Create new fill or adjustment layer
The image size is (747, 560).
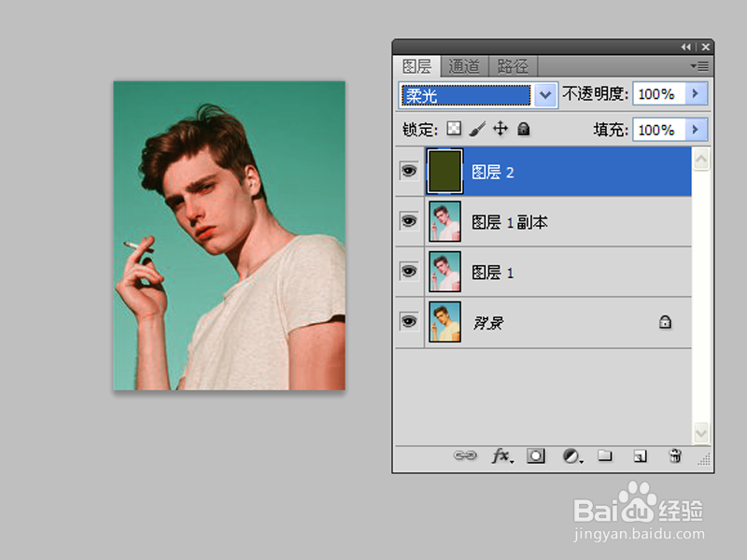tap(571, 456)
